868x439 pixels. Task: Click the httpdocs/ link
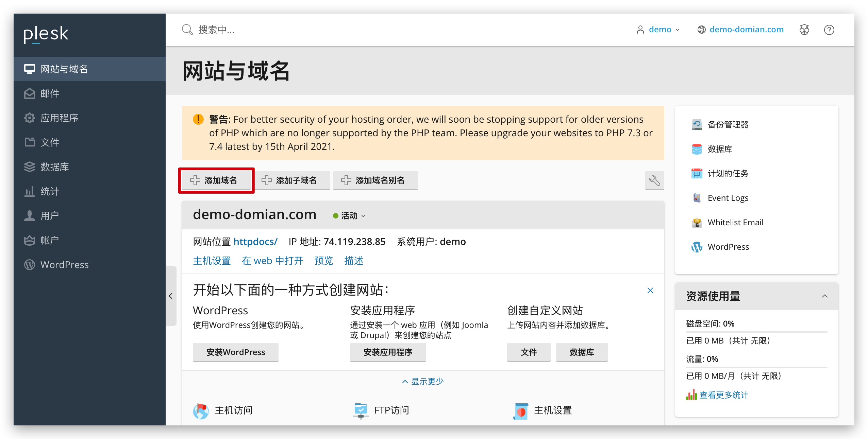[255, 242]
